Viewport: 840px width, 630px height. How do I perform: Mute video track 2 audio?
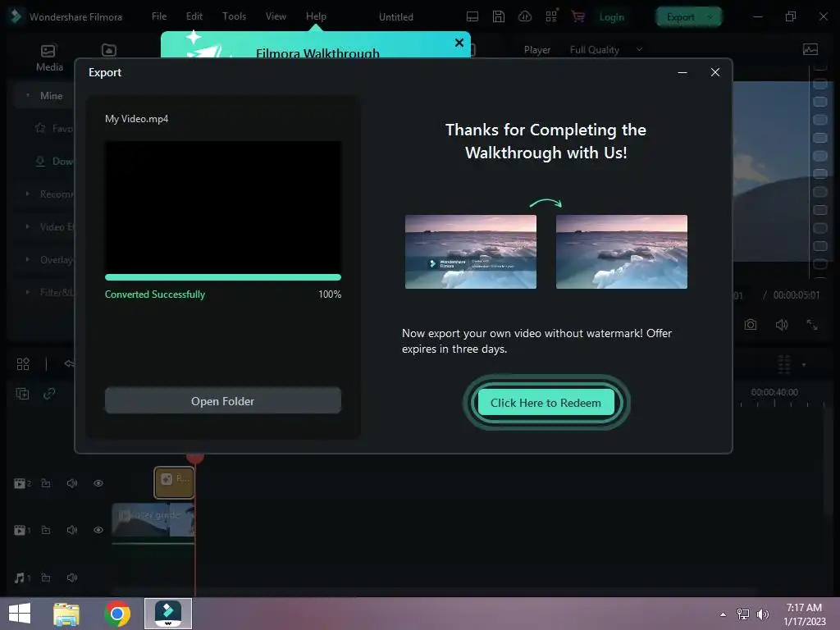pyautogui.click(x=72, y=483)
